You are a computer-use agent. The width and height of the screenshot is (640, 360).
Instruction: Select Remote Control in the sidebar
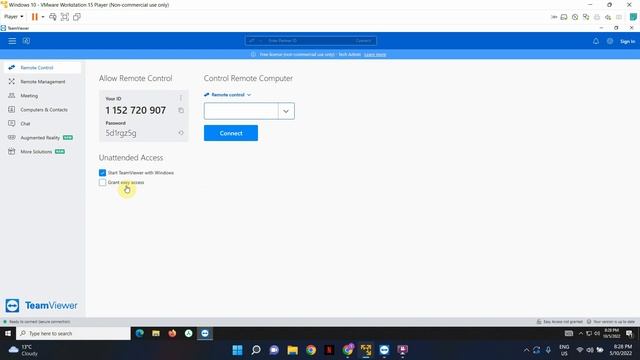click(x=42, y=67)
